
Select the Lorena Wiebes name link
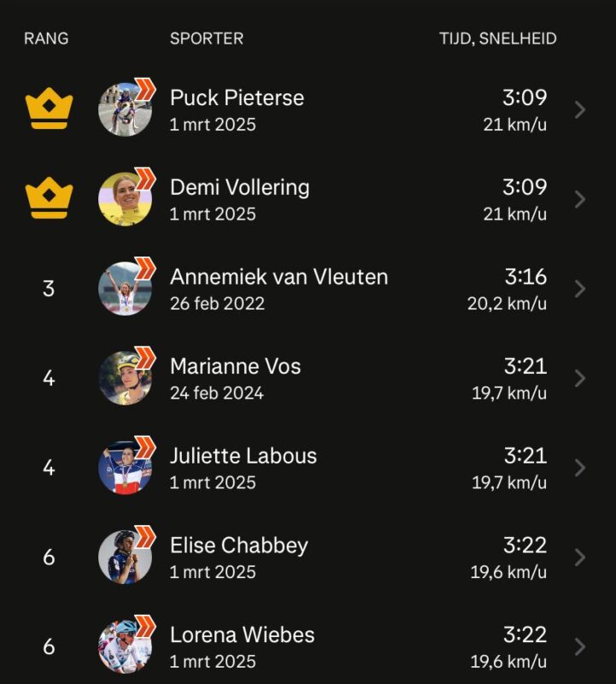point(242,634)
